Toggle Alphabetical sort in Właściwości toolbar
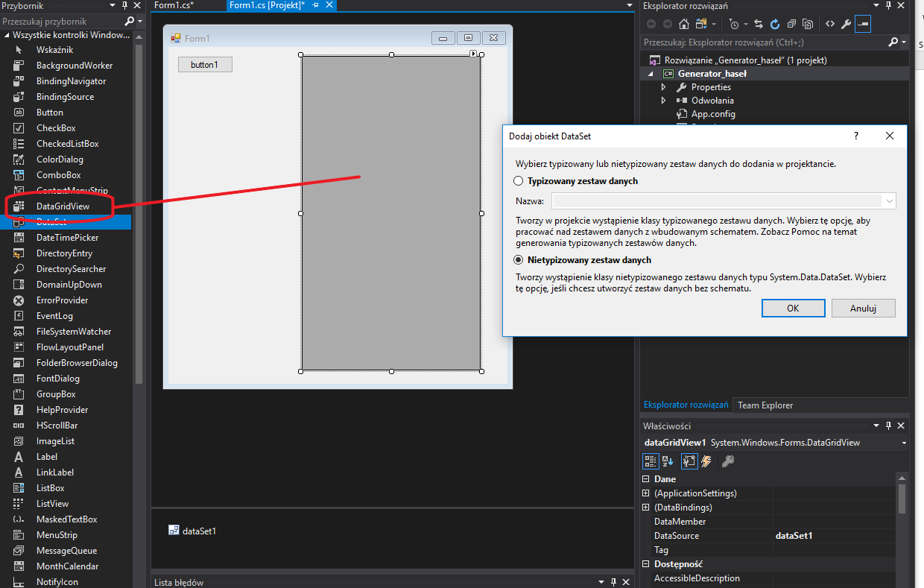The height and width of the screenshot is (588, 924). coord(668,461)
